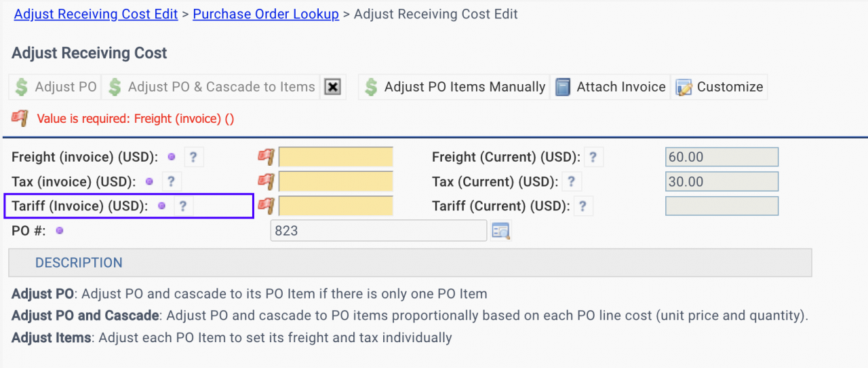Focus the Freight (invoice) input field
The width and height of the screenshot is (868, 368).
point(336,158)
